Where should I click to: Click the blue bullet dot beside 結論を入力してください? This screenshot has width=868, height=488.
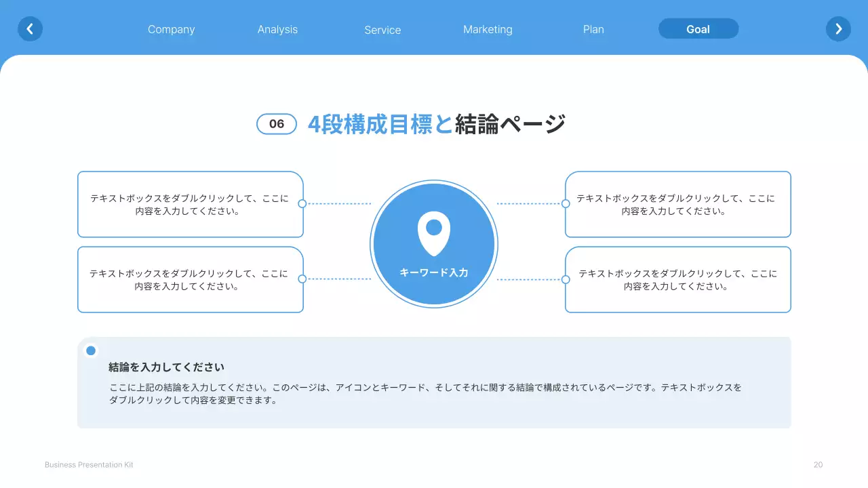90,350
